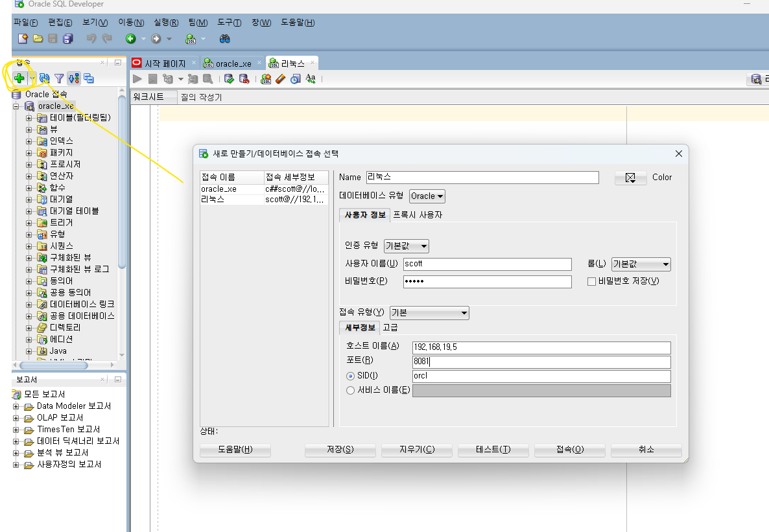Switch to the 질의 작성기 tab
This screenshot has width=769, height=532.
click(x=201, y=97)
